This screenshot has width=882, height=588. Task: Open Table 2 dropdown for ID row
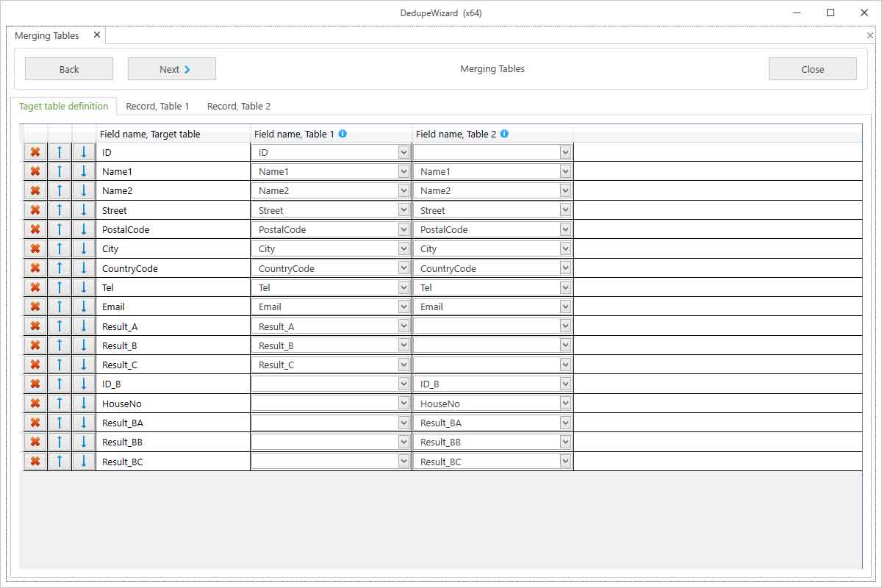[x=564, y=152]
